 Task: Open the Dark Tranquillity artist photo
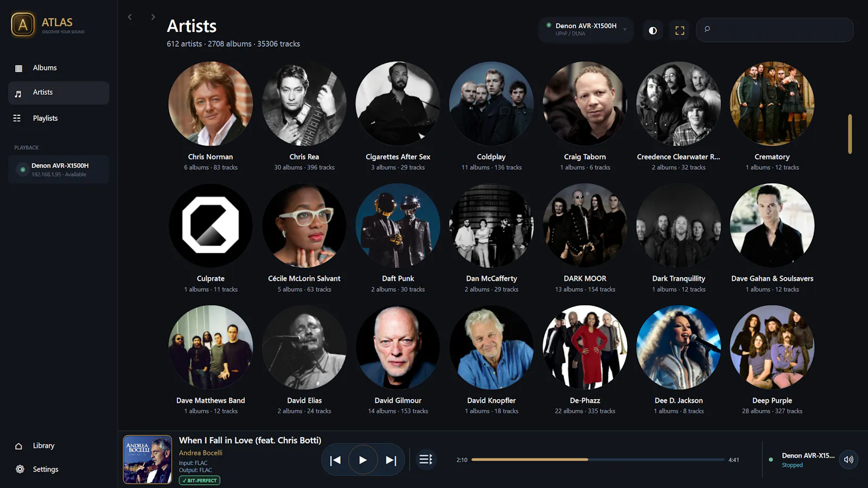(x=679, y=226)
